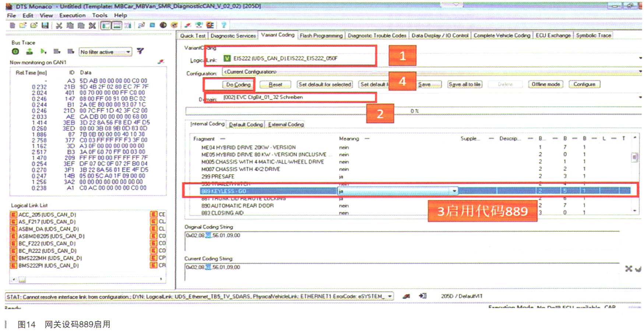Click the scissors cut icon
644x332 pixels.
tap(59, 25)
